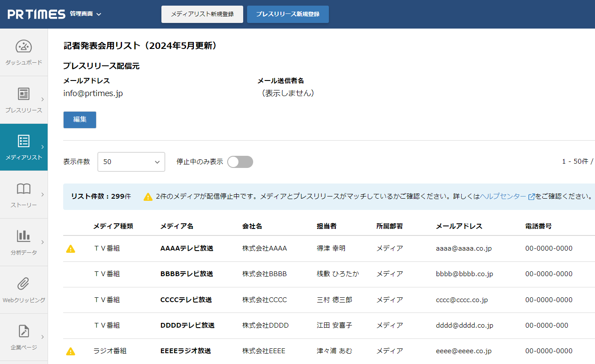This screenshot has height=364, width=595.
Task: Click the メディア名 column header
Action: pyautogui.click(x=177, y=226)
